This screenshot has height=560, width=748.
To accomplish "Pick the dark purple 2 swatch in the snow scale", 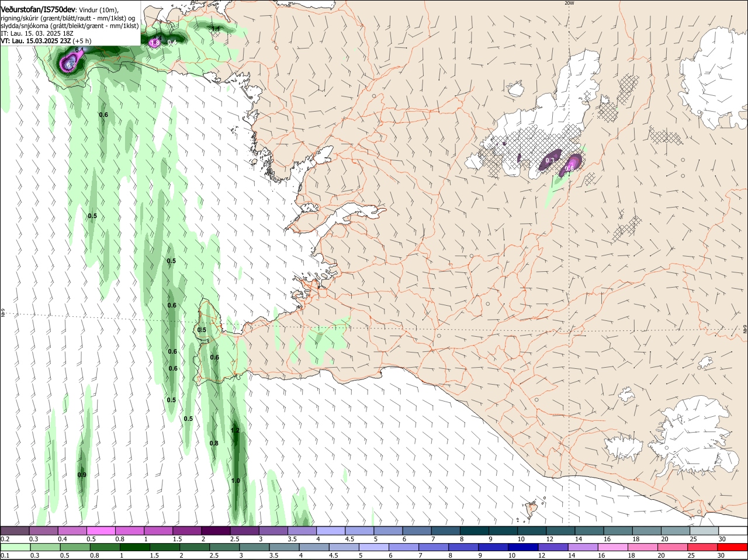I will [216, 530].
